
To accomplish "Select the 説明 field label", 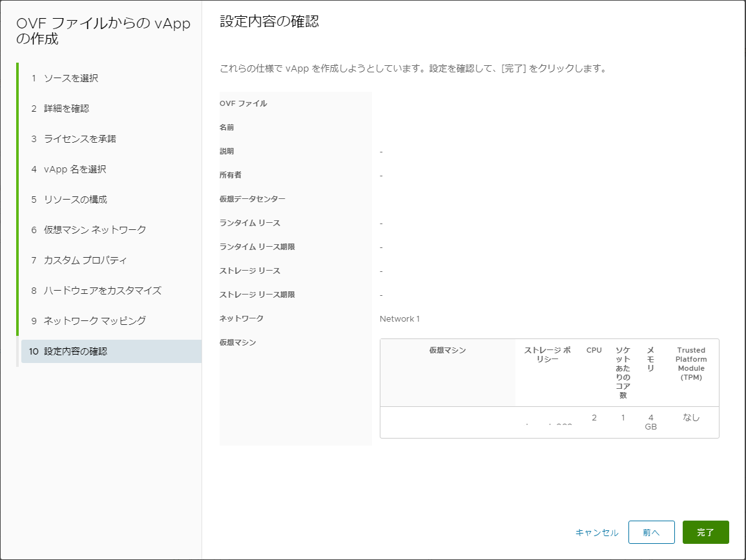I will point(227,151).
